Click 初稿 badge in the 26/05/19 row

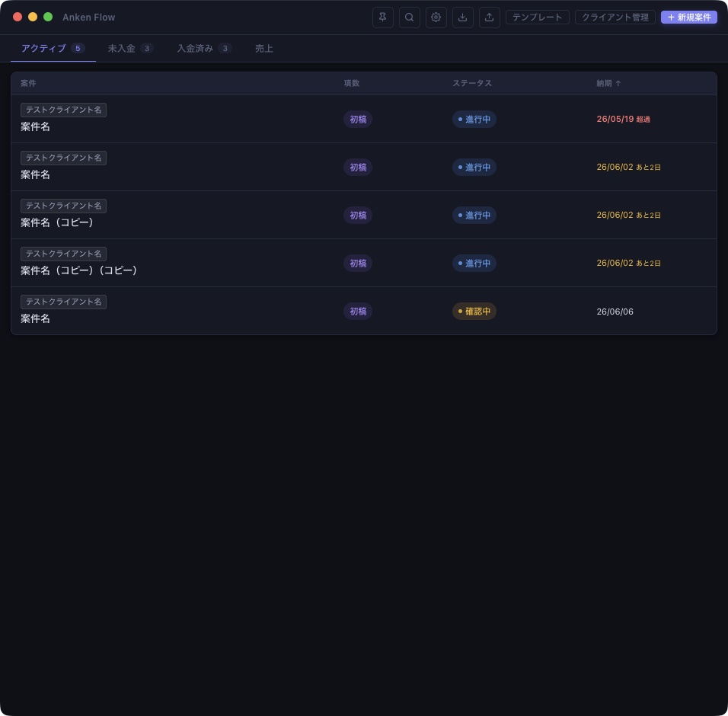coord(357,120)
